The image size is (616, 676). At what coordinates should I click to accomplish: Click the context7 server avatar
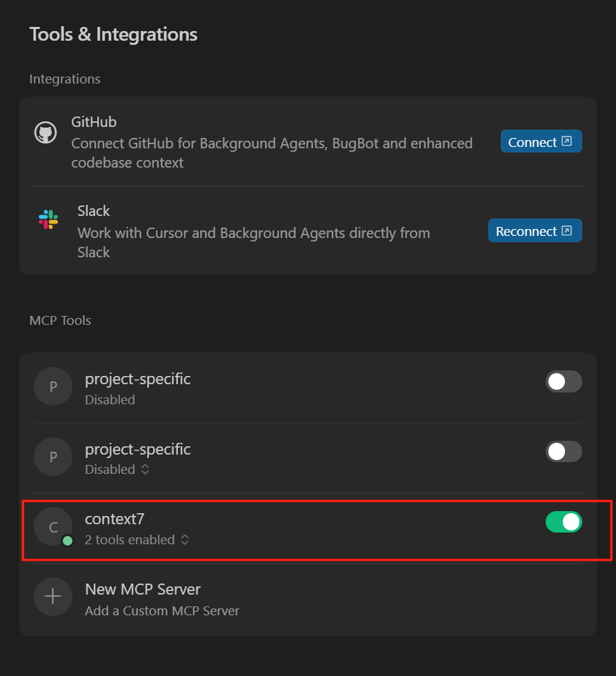(53, 527)
